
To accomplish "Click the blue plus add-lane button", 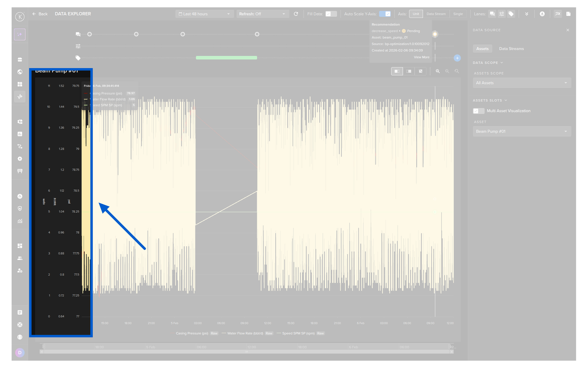I will [457, 58].
